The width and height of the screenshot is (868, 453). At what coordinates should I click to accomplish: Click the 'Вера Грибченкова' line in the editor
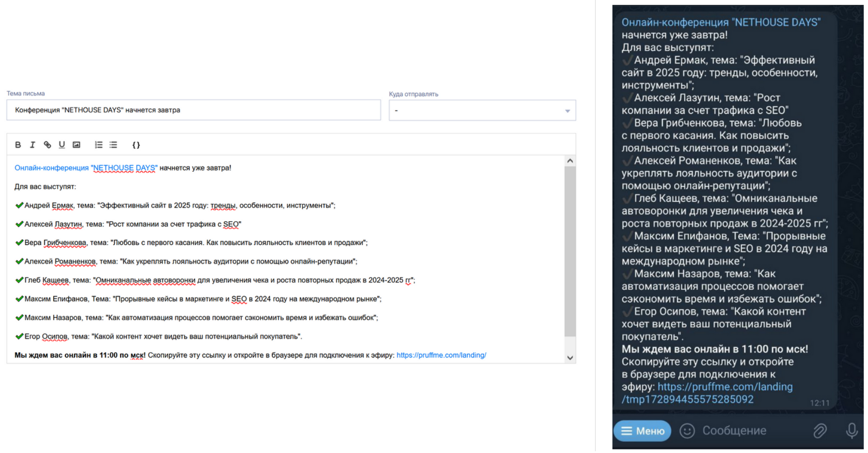(191, 243)
